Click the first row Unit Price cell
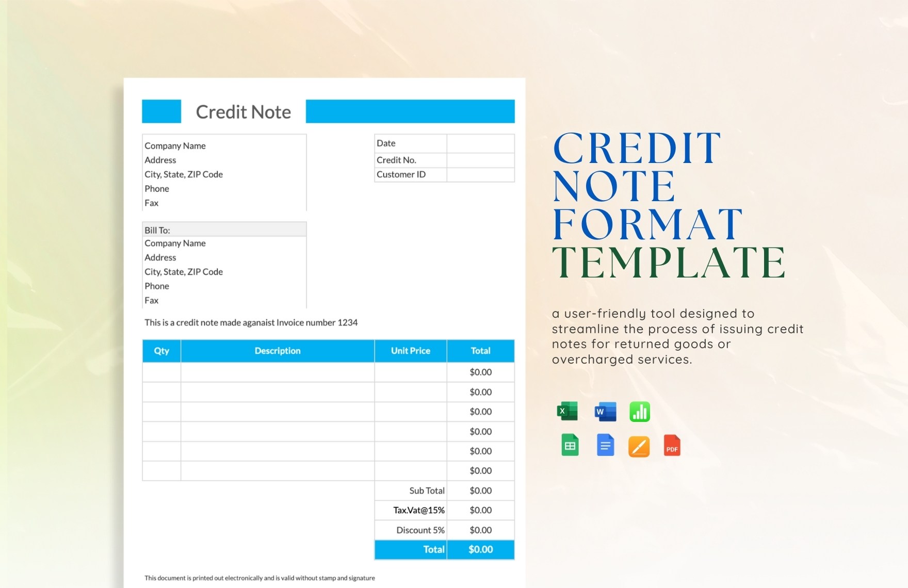This screenshot has width=908, height=588. point(411,372)
